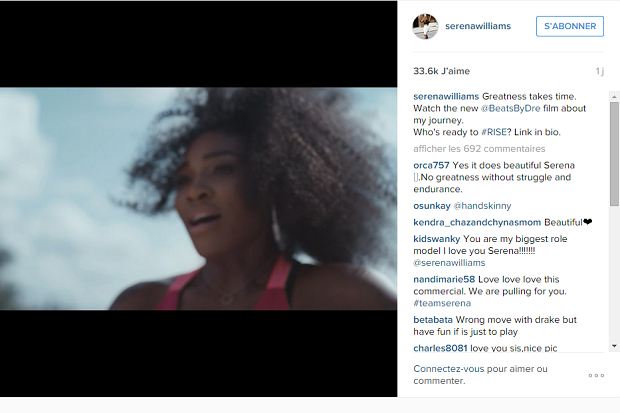Viewport: 620px width, 413px height.
Task: Open the @BeatsByDre mention link
Action: point(510,108)
